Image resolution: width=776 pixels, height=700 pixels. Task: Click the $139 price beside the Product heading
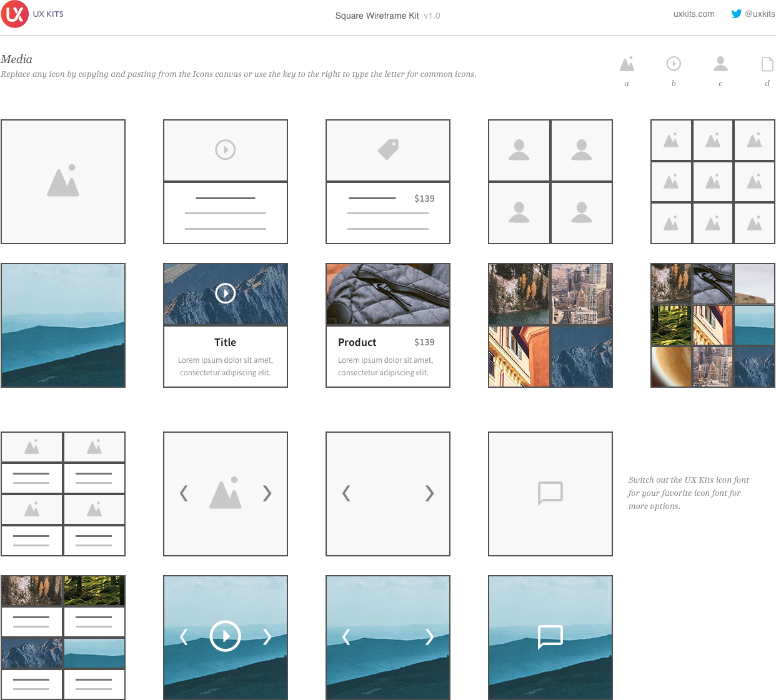pos(424,342)
